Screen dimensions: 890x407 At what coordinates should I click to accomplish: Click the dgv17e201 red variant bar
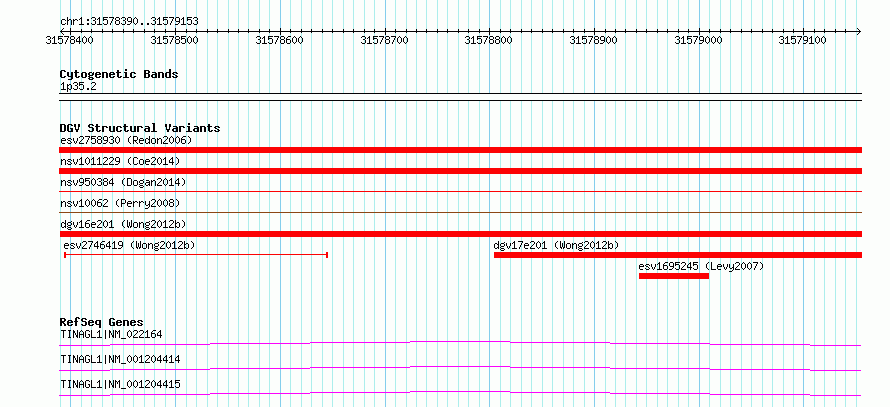678,255
